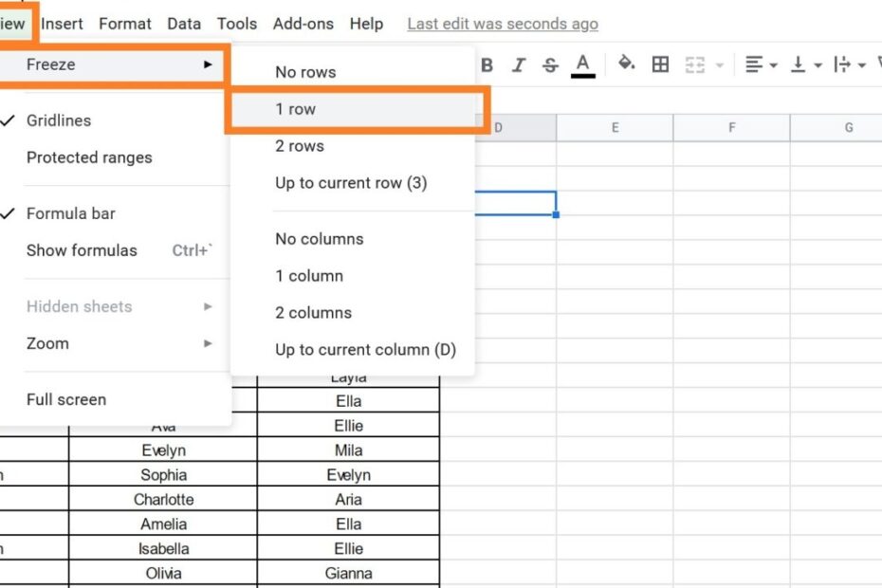Apply italic formatting
This screenshot has height=588, width=882.
519,64
